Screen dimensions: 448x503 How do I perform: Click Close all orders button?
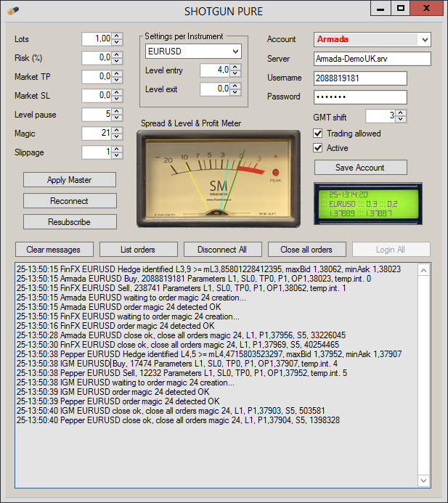tap(307, 249)
